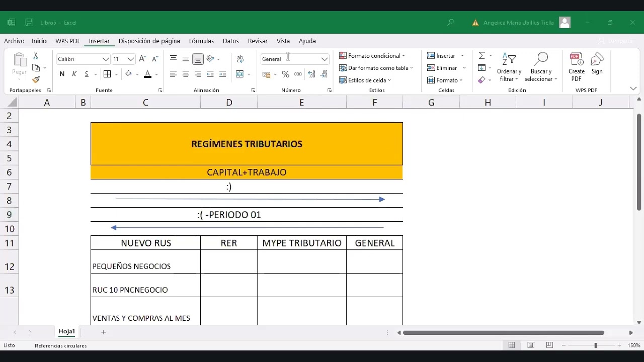644x362 pixels.
Task: Expand Dar formato como tabla menu
Action: point(376,68)
